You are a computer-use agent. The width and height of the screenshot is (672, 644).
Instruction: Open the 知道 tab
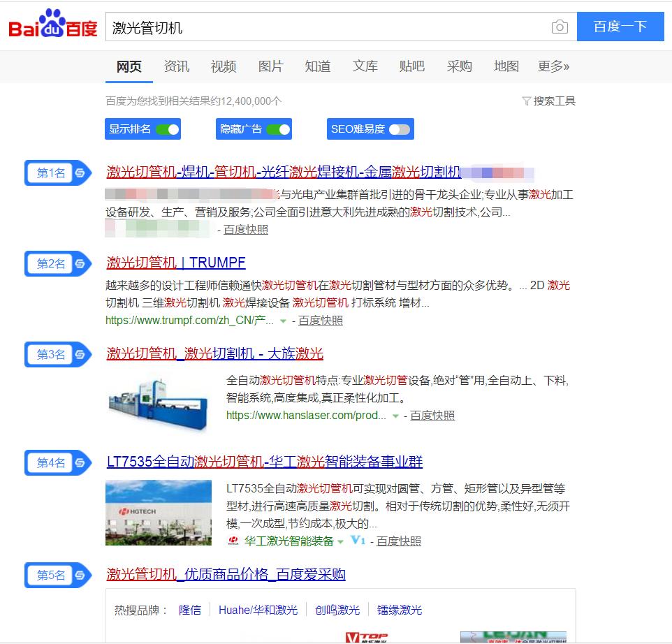pos(318,66)
